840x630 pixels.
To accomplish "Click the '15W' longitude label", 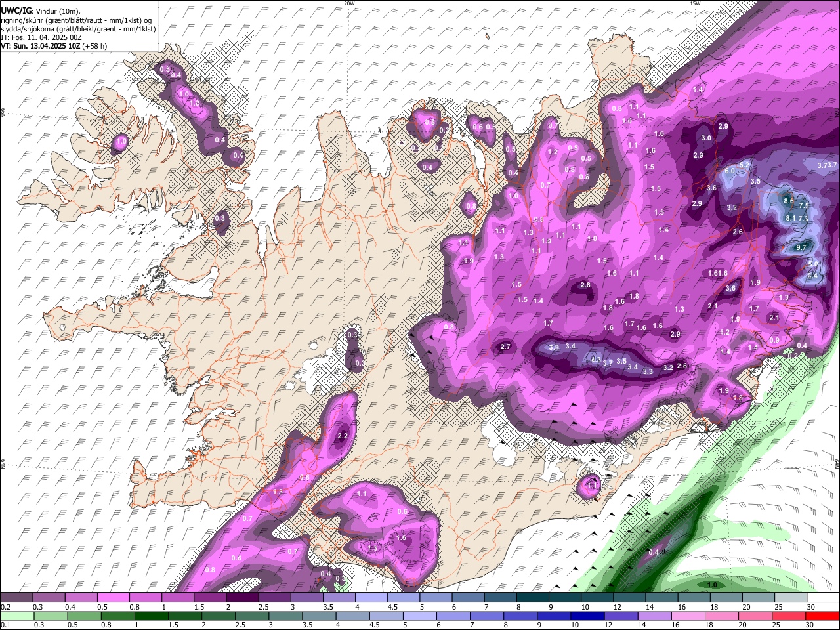I will point(695,3).
